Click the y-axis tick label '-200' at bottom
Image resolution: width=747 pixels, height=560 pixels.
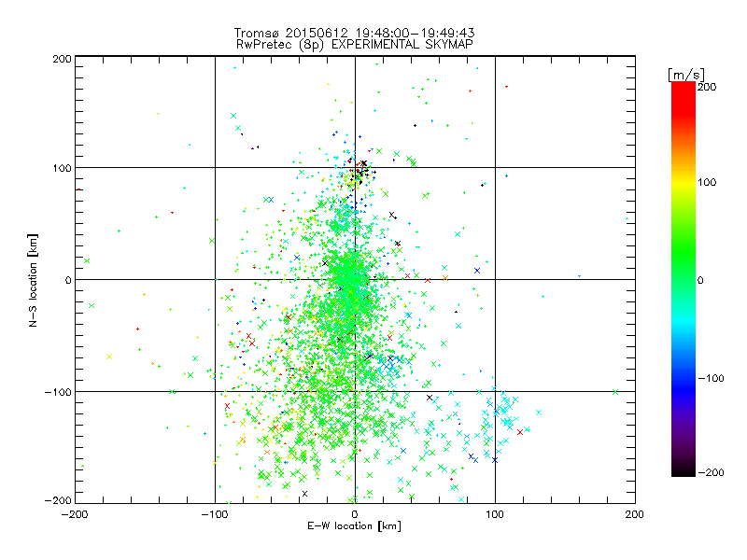pos(58,500)
